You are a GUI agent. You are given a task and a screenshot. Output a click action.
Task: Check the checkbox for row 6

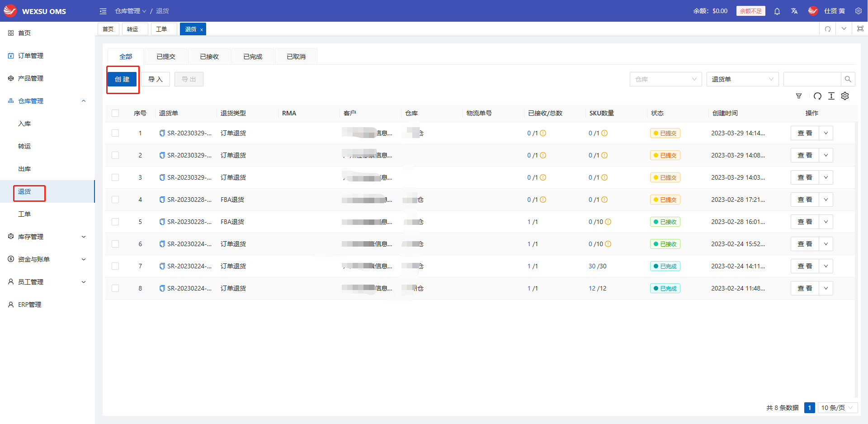[115, 244]
